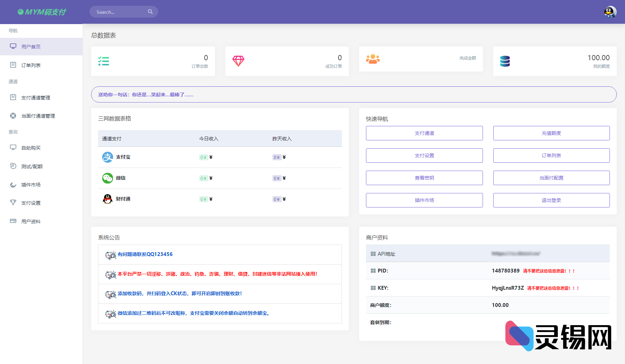Open the QQ avatar at top right
625x364 pixels.
pyautogui.click(x=610, y=12)
